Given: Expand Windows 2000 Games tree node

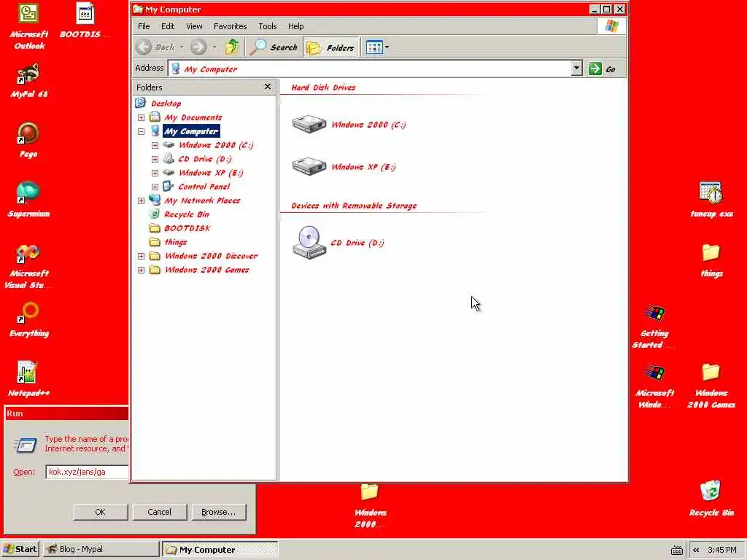Looking at the screenshot, I should pos(141,270).
